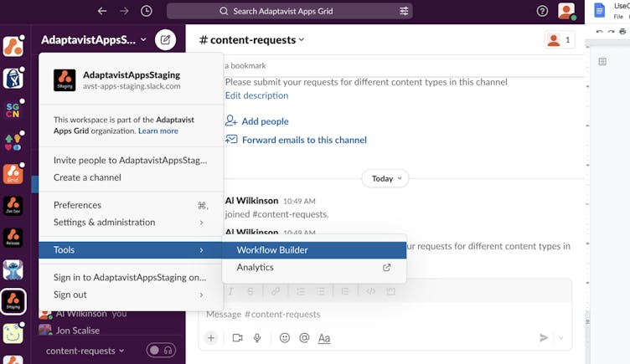
Task: Expand Settings & administration submenu
Action: point(131,223)
